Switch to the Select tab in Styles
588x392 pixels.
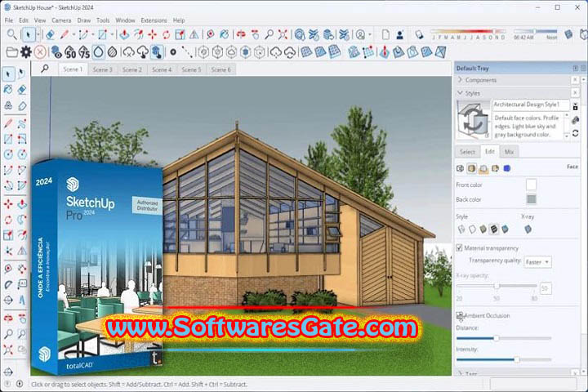tap(467, 152)
